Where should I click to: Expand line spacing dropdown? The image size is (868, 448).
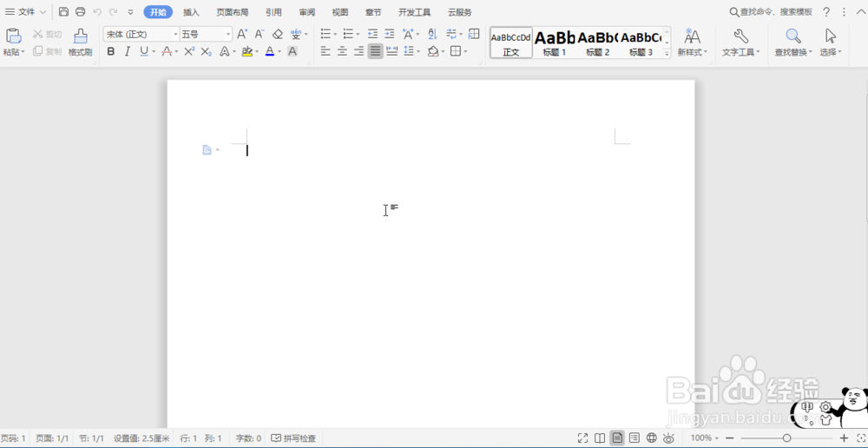(x=418, y=52)
